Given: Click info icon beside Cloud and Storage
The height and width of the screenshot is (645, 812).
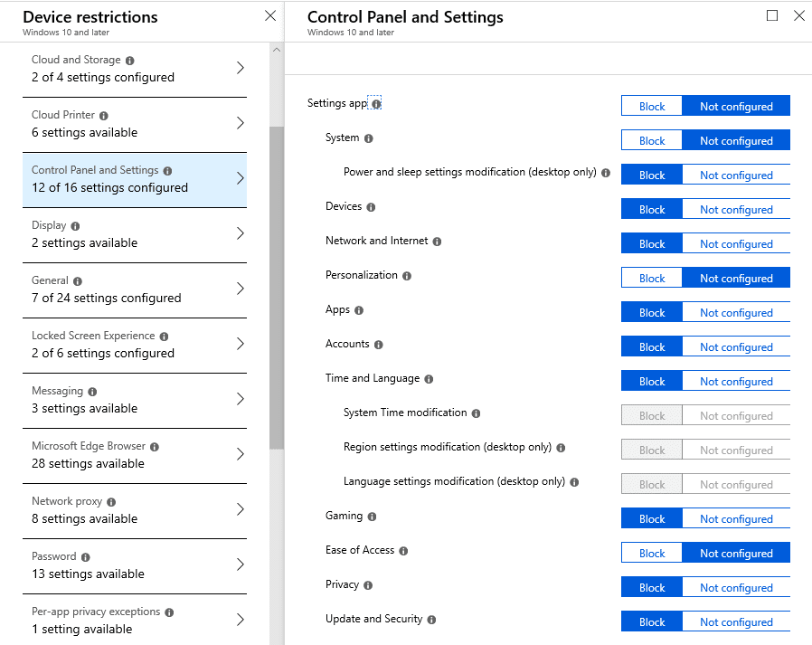Looking at the screenshot, I should (x=130, y=61).
